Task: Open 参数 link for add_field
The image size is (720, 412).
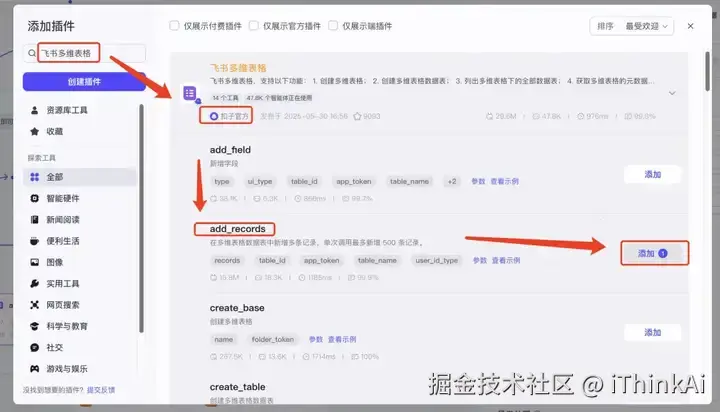Action: pos(478,181)
